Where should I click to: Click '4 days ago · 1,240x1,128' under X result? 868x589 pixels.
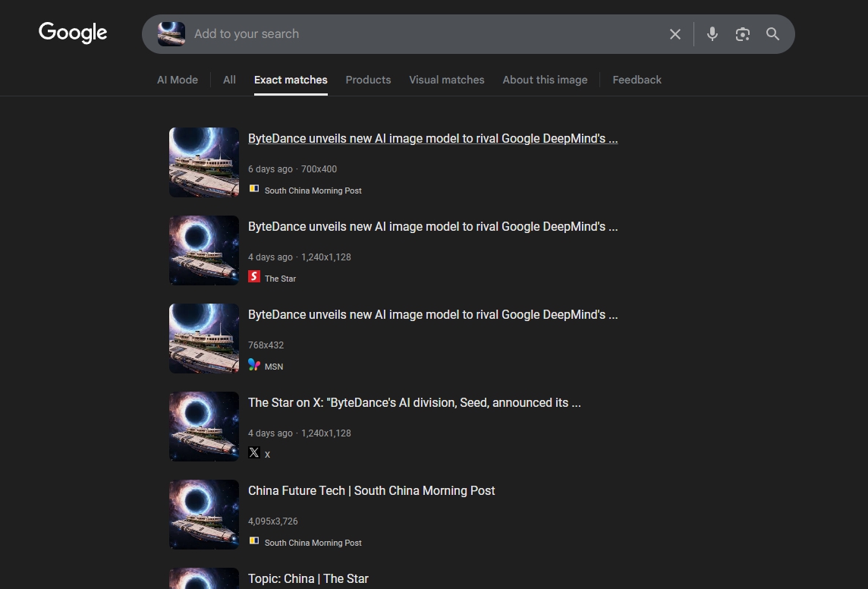coord(300,433)
